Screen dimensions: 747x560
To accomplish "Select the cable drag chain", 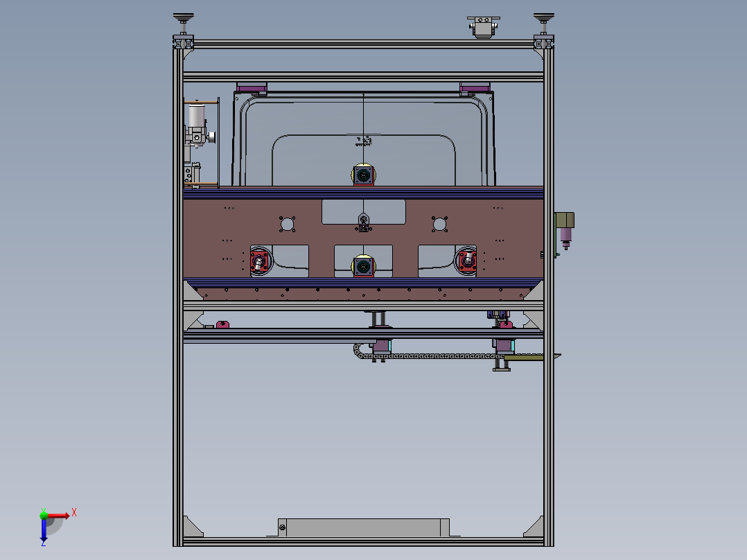I will click(429, 355).
